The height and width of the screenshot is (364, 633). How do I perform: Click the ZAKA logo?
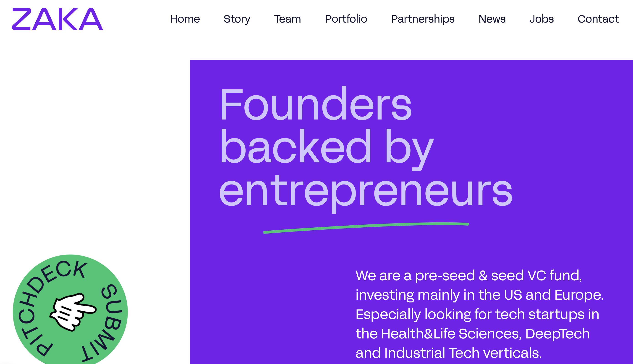tap(58, 19)
